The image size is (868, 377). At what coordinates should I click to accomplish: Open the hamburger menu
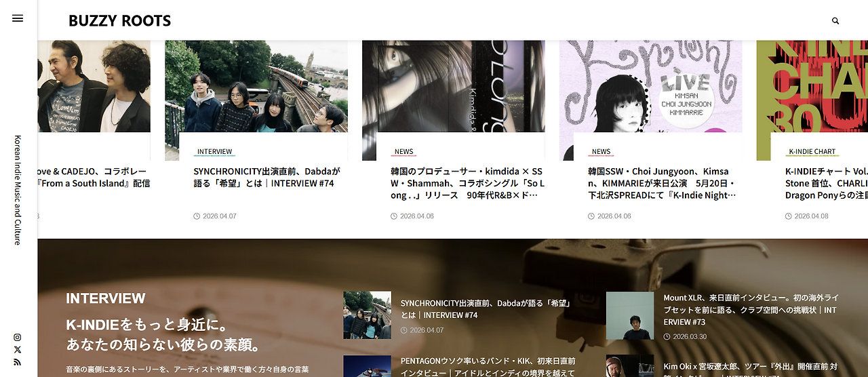(x=18, y=18)
